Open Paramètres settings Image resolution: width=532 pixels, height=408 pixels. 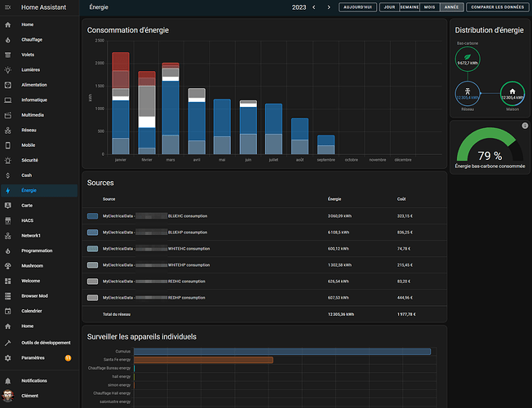[33, 357]
